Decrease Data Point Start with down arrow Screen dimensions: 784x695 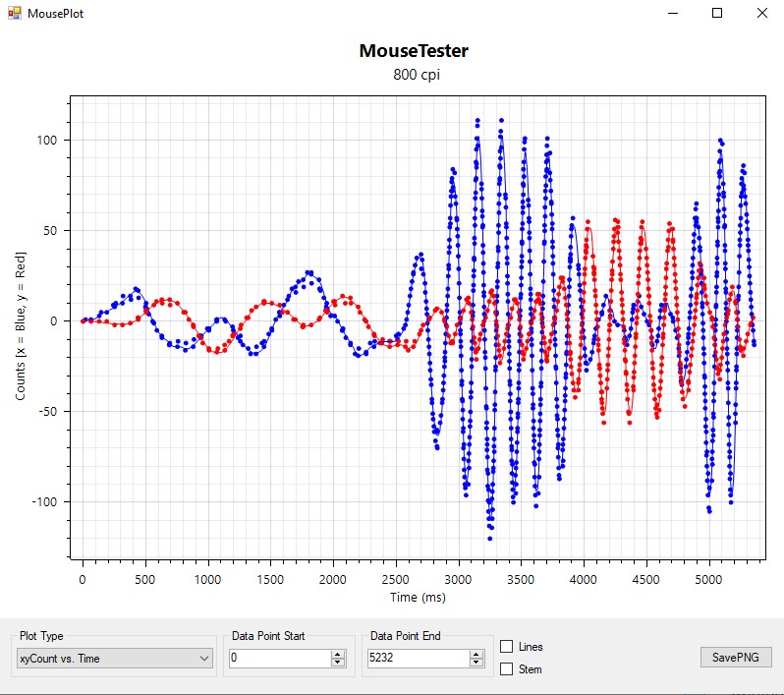click(338, 663)
